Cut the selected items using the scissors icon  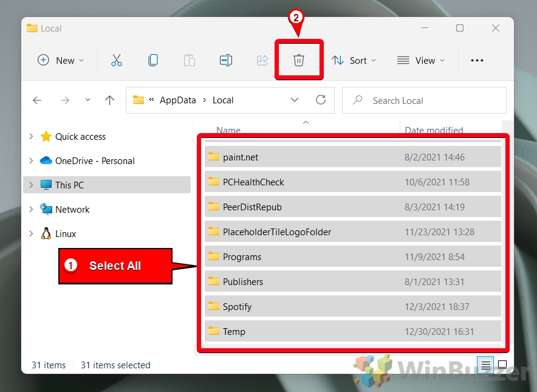click(x=116, y=60)
